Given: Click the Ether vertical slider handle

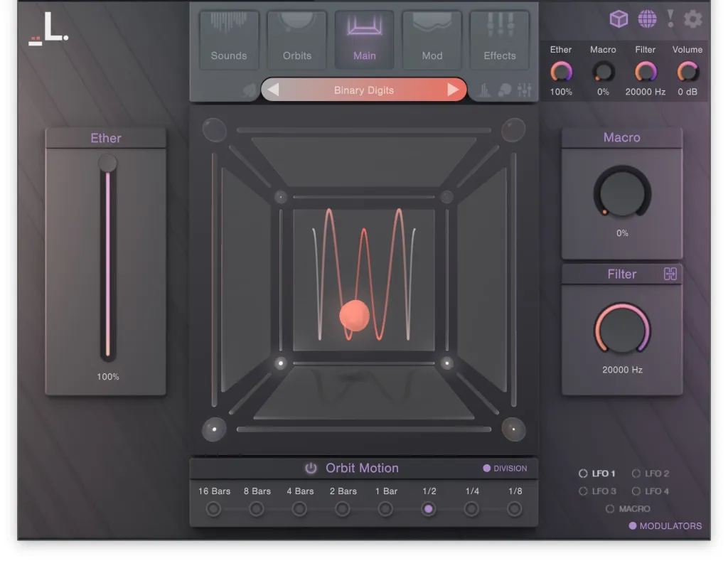Looking at the screenshot, I should click(107, 164).
